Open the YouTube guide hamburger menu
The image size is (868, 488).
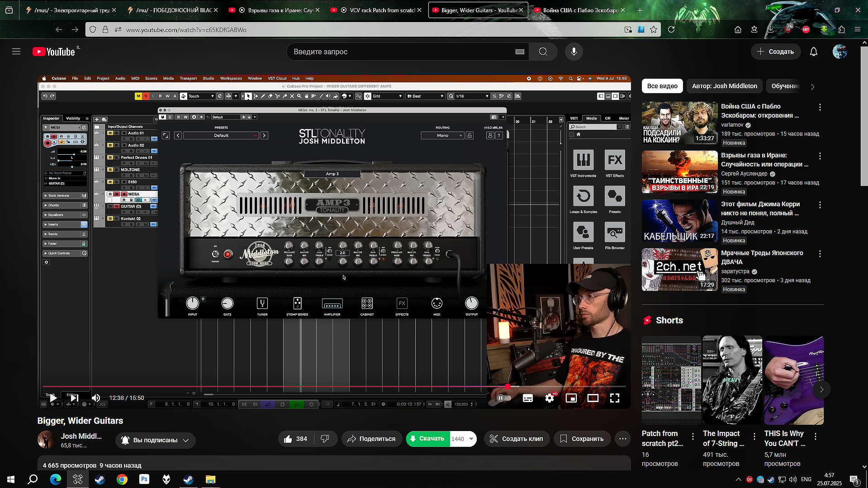pyautogui.click(x=16, y=52)
